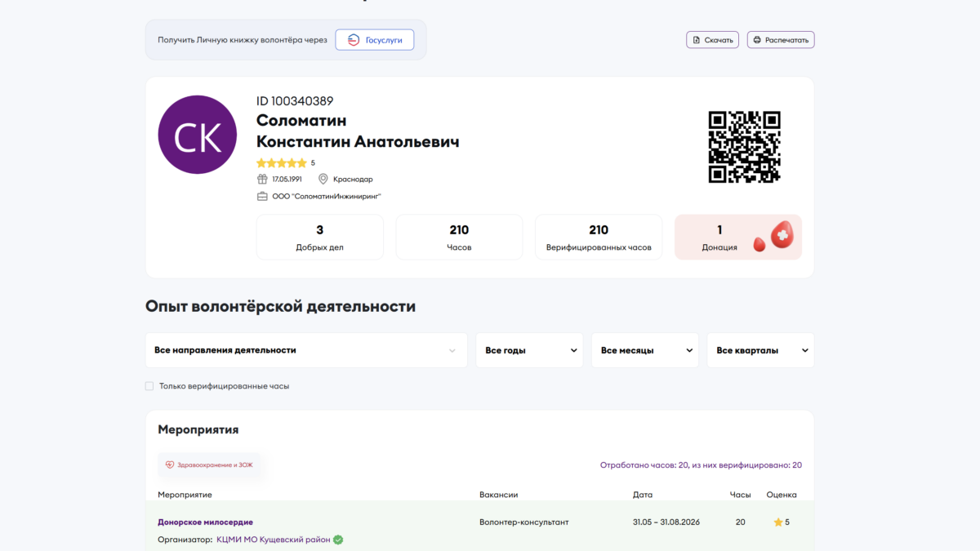Download the volunteer book via Скачать
The width and height of the screenshot is (980, 551).
[712, 40]
